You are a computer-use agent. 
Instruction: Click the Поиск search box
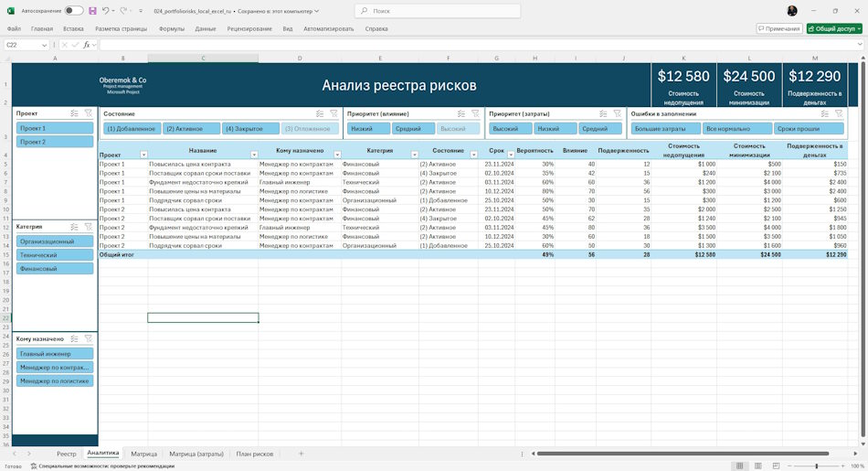(438, 11)
